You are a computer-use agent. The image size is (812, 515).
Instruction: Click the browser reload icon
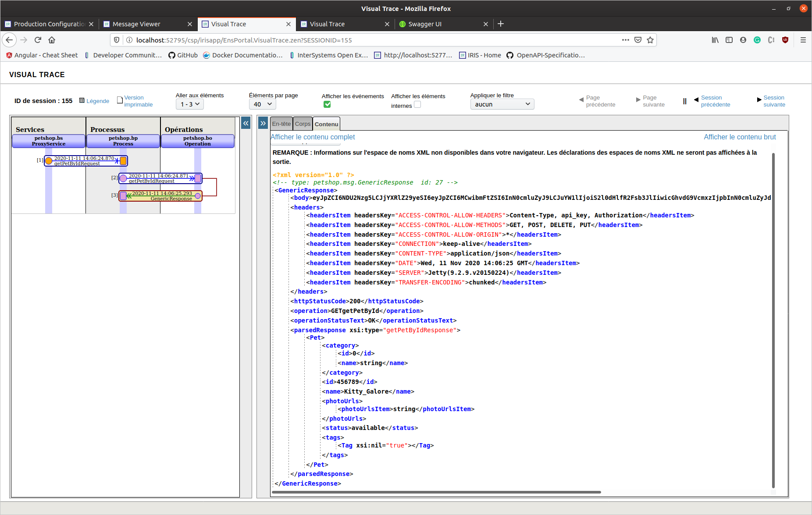38,40
